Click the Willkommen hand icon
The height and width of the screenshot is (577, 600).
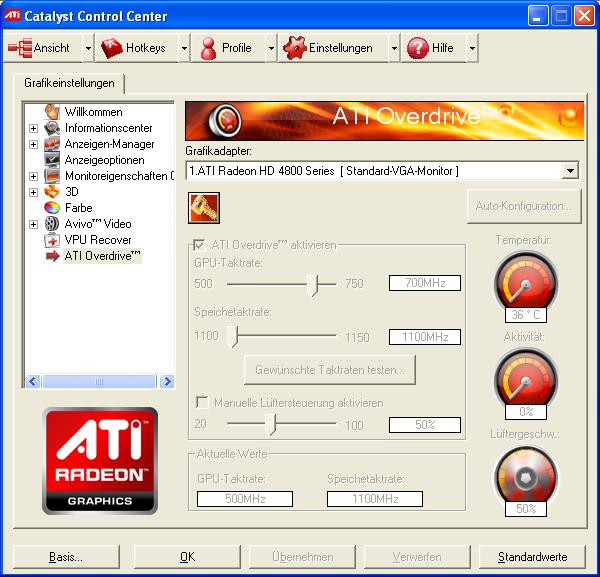[52, 112]
